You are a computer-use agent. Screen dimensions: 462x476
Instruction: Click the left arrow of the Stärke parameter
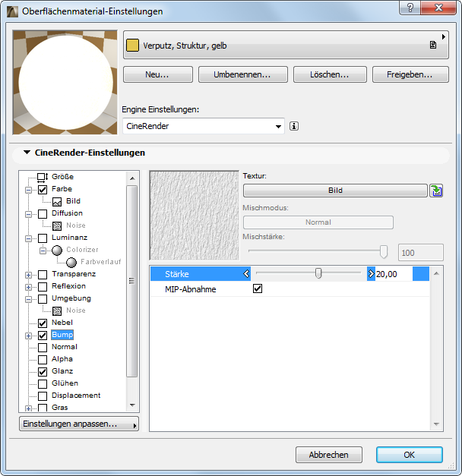coord(246,274)
